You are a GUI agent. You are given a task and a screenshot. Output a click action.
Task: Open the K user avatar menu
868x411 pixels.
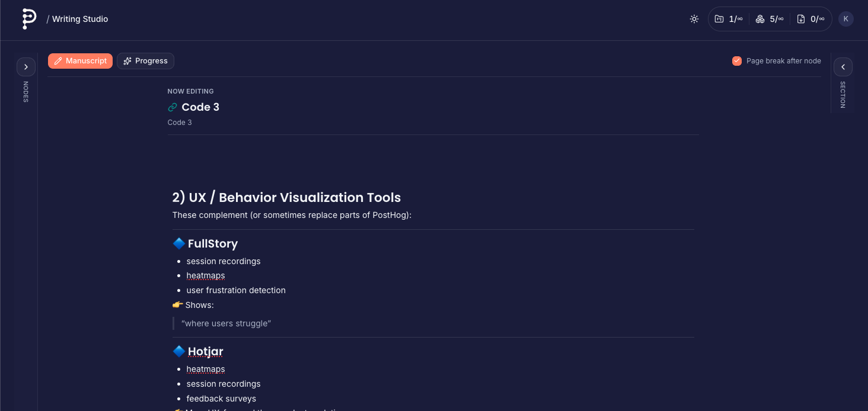846,19
